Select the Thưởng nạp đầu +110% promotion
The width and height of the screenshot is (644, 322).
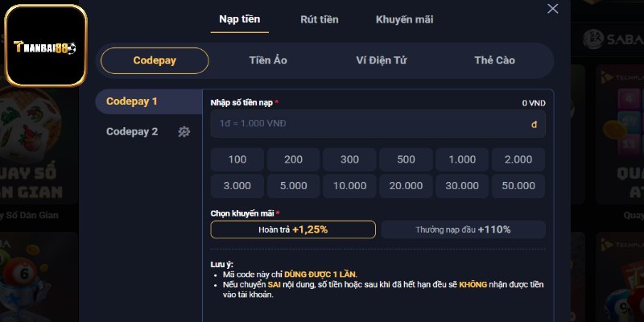(x=464, y=229)
